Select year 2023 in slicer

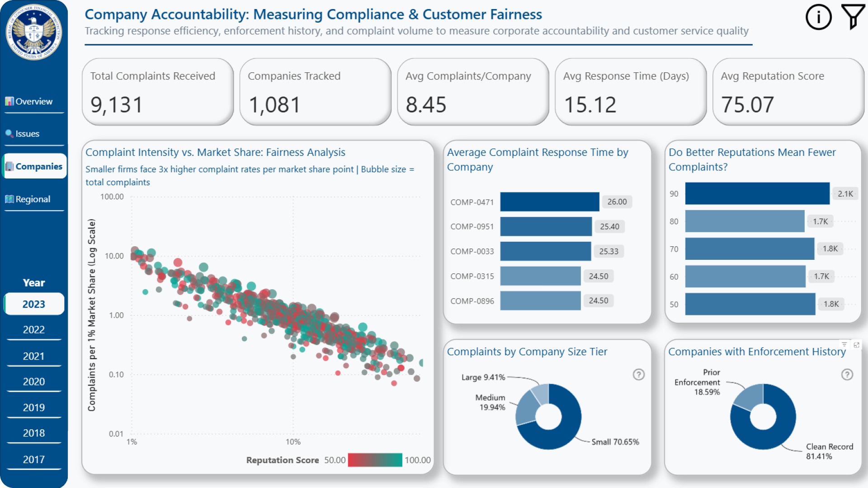coord(34,304)
